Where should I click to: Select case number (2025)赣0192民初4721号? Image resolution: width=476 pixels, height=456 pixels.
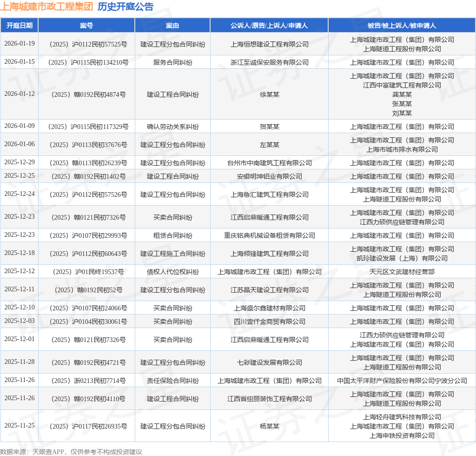[x=88, y=363]
